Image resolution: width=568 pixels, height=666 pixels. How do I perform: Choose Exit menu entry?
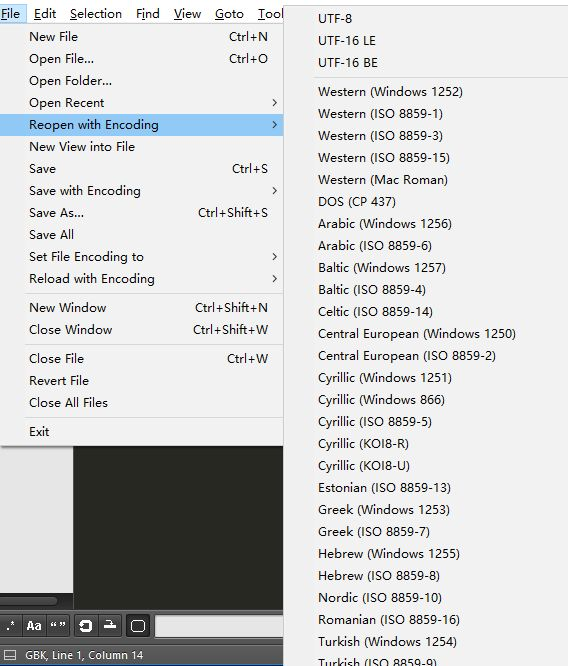pyautogui.click(x=141, y=432)
